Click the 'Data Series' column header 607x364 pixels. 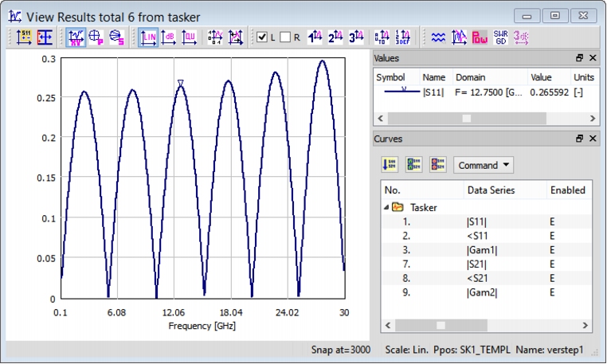[505, 190]
